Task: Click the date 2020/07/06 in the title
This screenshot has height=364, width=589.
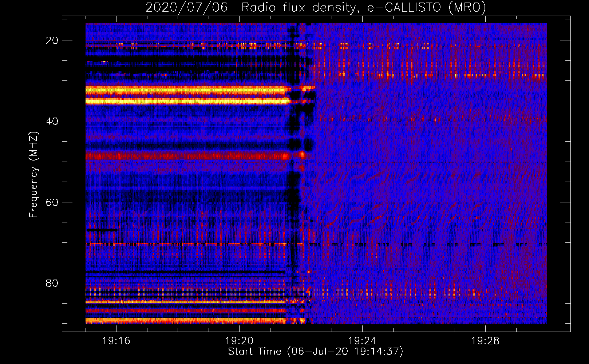Action: coord(186,8)
